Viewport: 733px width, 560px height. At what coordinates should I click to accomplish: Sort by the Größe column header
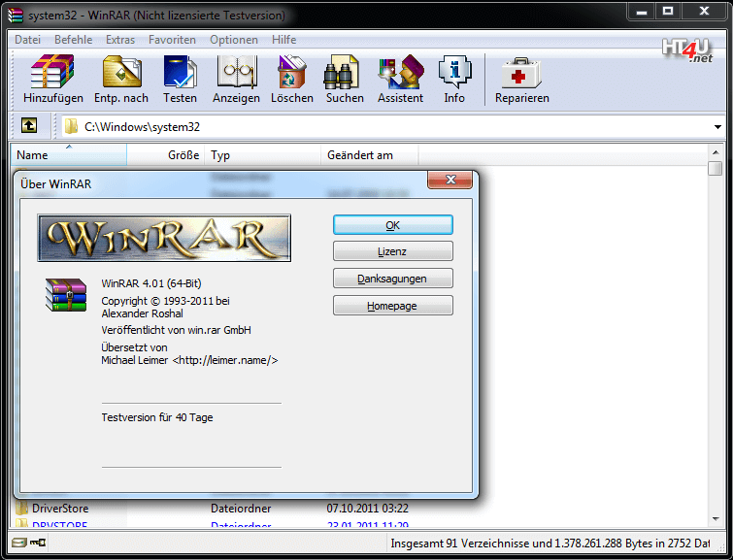165,154
